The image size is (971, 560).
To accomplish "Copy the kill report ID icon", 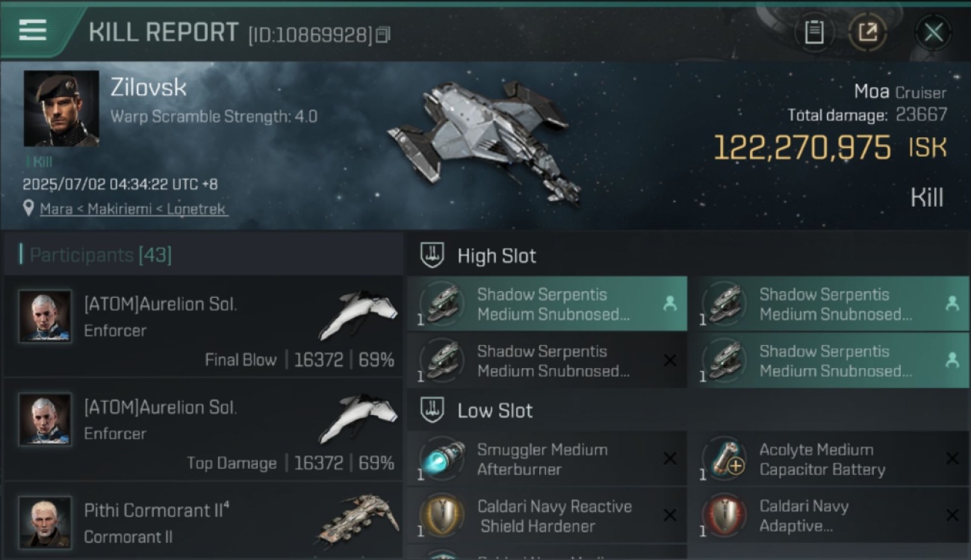I will 382,35.
